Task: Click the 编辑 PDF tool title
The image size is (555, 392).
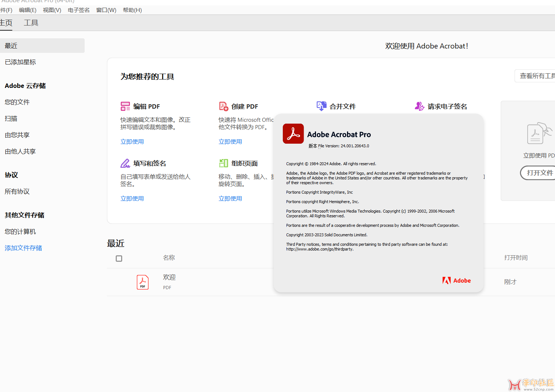Action: click(x=147, y=106)
